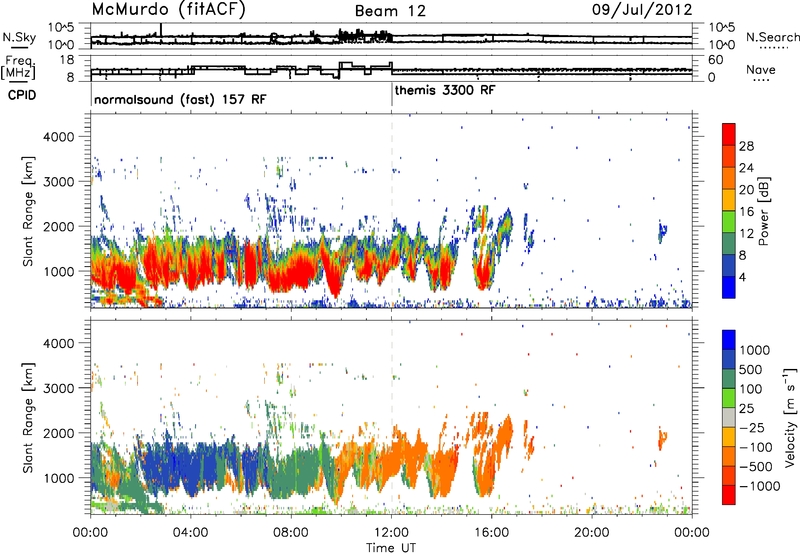Click the 1000 tick on velocity colorbar
This screenshot has height=554, width=800.
point(755,350)
